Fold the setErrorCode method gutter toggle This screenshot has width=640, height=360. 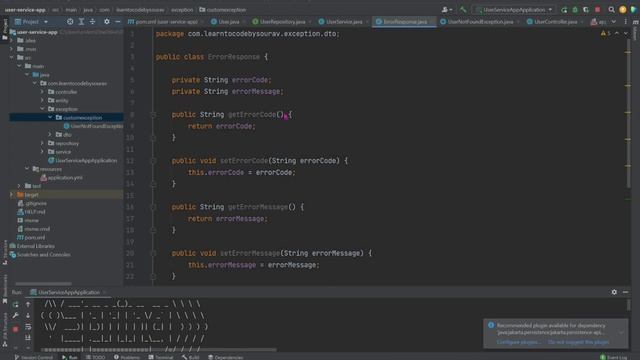coord(153,161)
